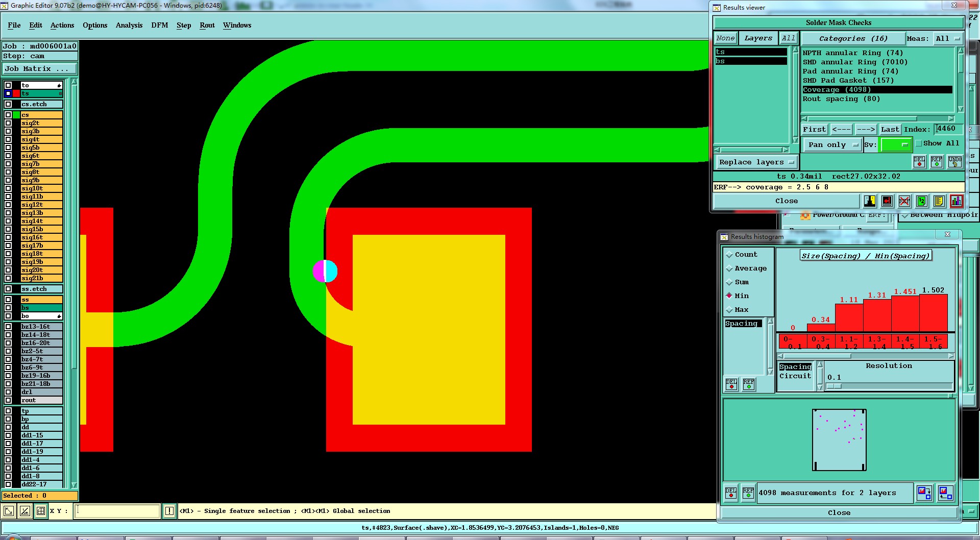The width and height of the screenshot is (980, 540).
Task: Toggle display checkbox for layer cs.etch
Action: click(x=8, y=104)
